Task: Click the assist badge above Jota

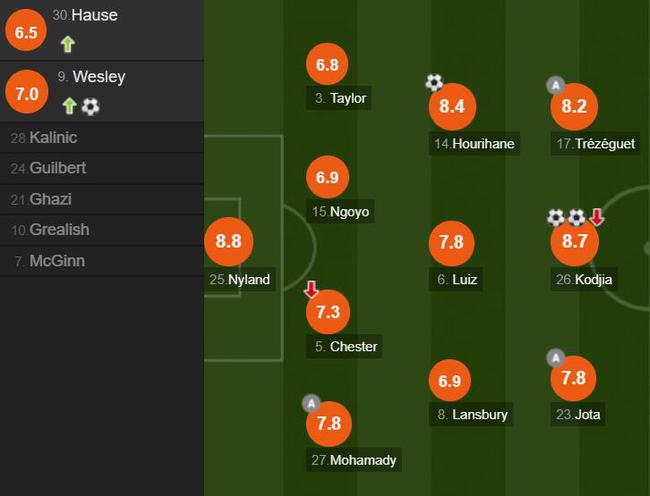Action: [556, 358]
